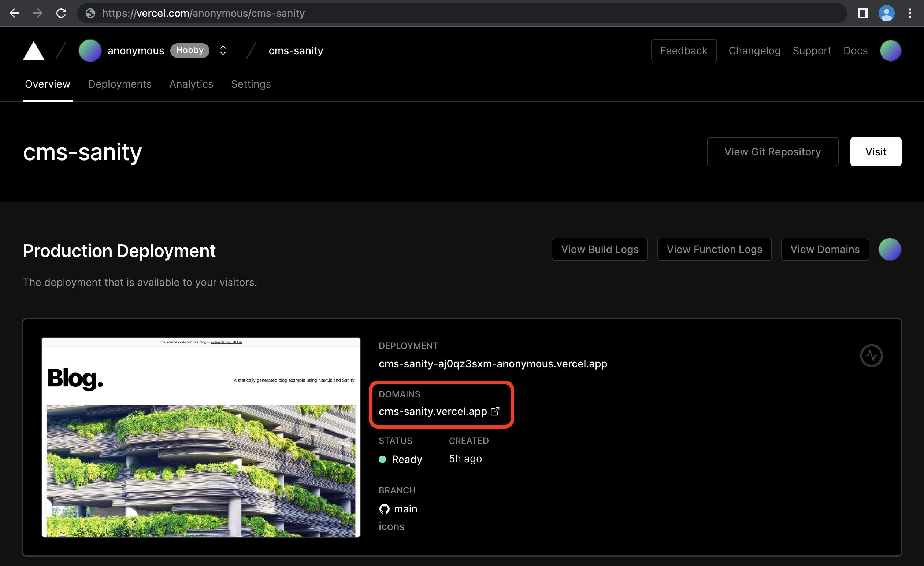Click the GitHub repository icon on branch
This screenshot has width=924, height=566.
click(385, 508)
